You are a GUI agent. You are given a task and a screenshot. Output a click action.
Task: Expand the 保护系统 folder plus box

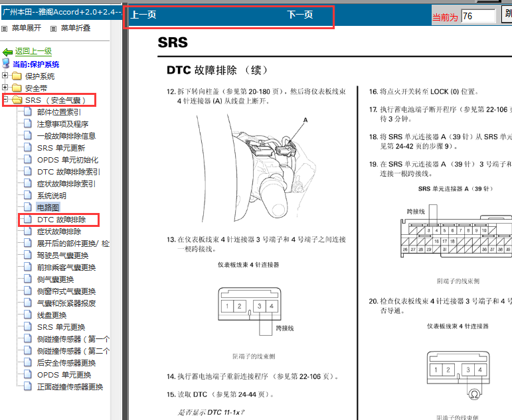(x=5, y=76)
